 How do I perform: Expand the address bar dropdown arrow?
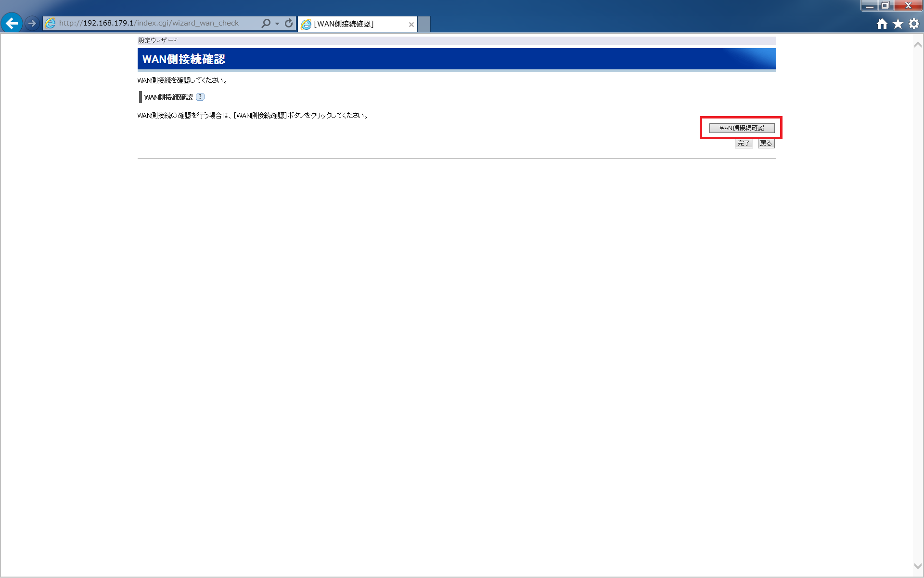[x=277, y=24]
